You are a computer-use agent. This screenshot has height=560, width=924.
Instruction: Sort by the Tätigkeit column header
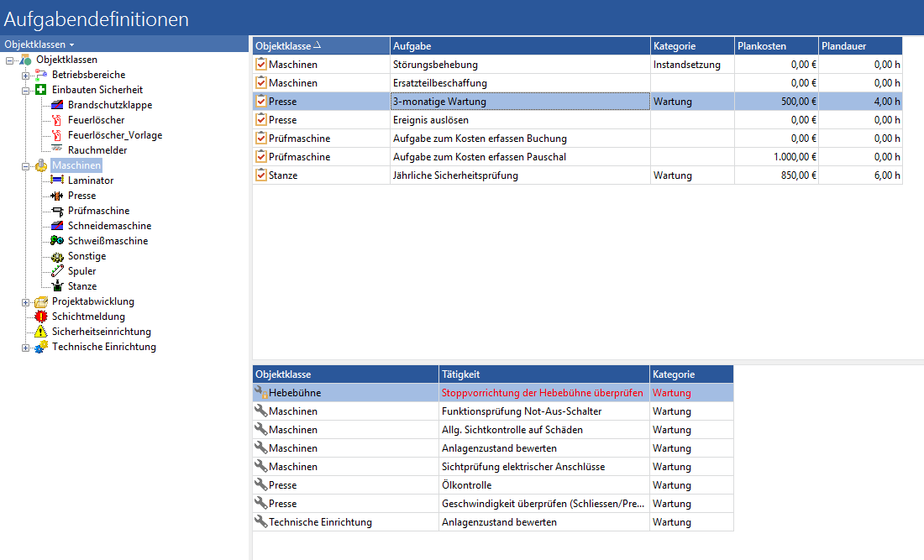[x=544, y=374]
